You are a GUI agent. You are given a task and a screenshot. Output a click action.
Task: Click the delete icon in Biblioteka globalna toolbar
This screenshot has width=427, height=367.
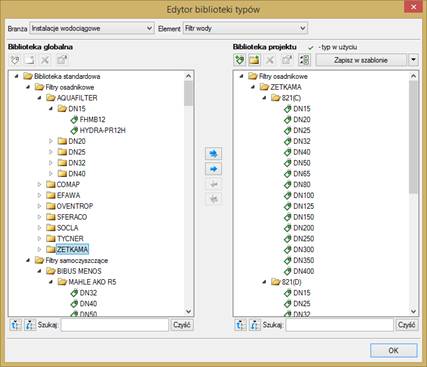[45, 60]
